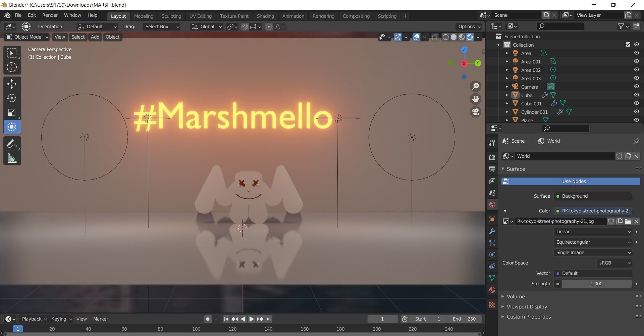
Task: Open the Scene properties tab
Action: tap(492, 193)
